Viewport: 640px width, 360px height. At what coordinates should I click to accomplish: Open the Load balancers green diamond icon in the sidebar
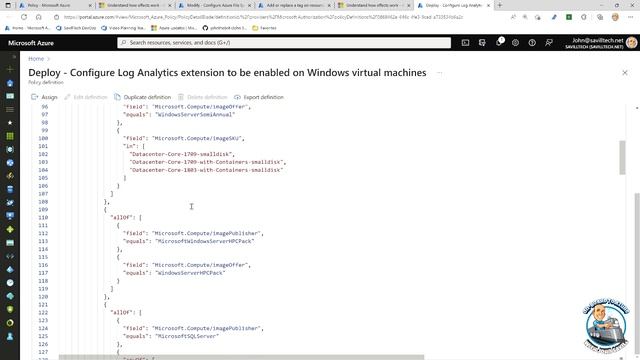(x=10, y=229)
